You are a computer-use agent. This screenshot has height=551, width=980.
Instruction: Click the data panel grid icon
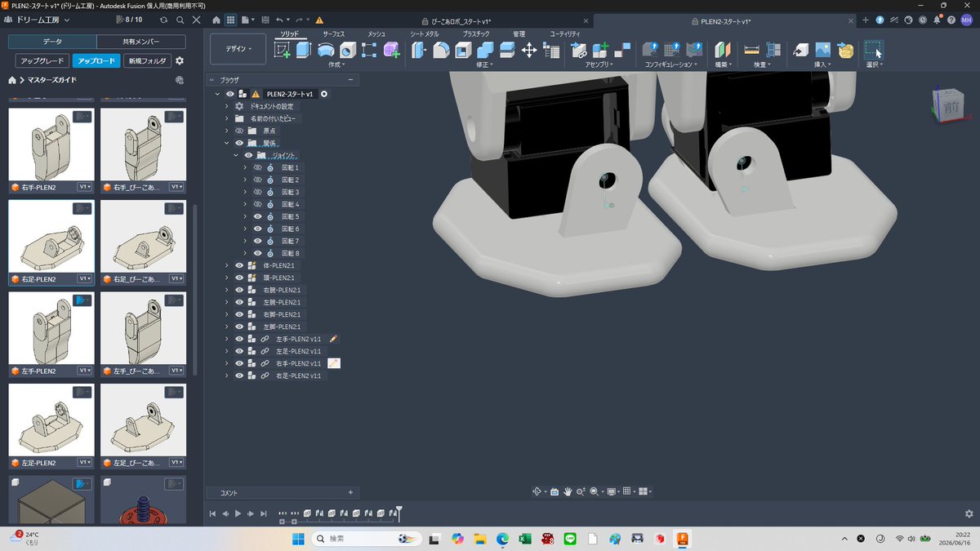[231, 19]
